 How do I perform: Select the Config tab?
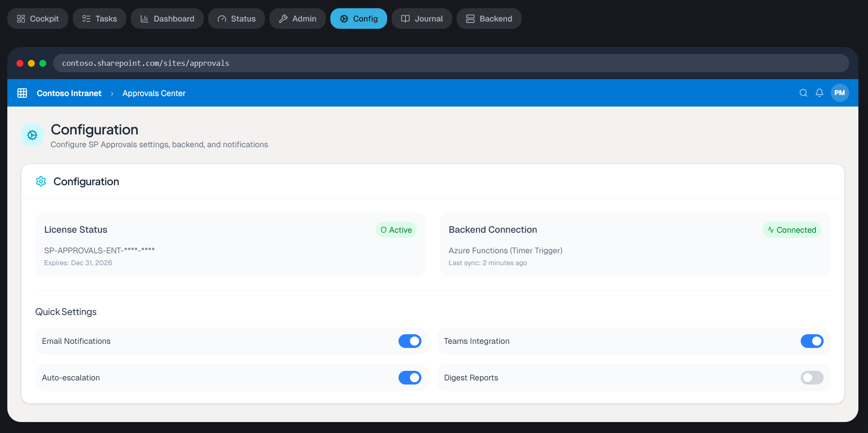(359, 18)
